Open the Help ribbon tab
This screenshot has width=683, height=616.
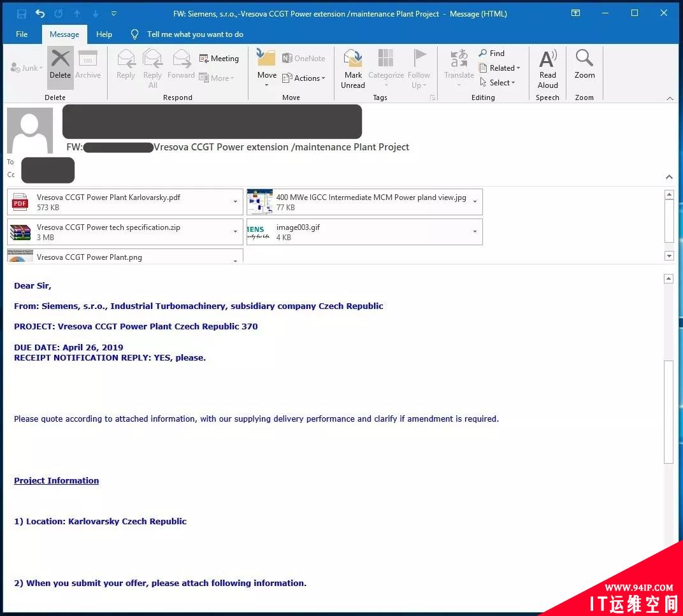pos(104,34)
